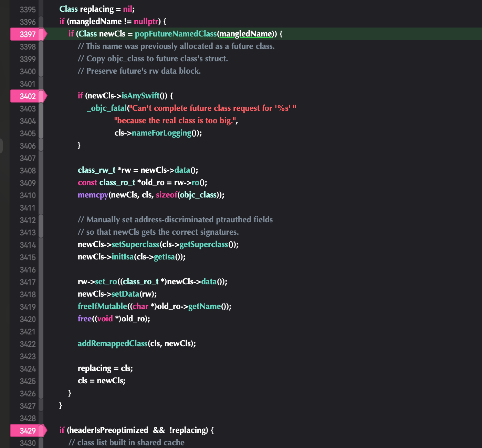The height and width of the screenshot is (448, 482).
Task: Click the popFutureNamedClass function call
Action: click(176, 34)
